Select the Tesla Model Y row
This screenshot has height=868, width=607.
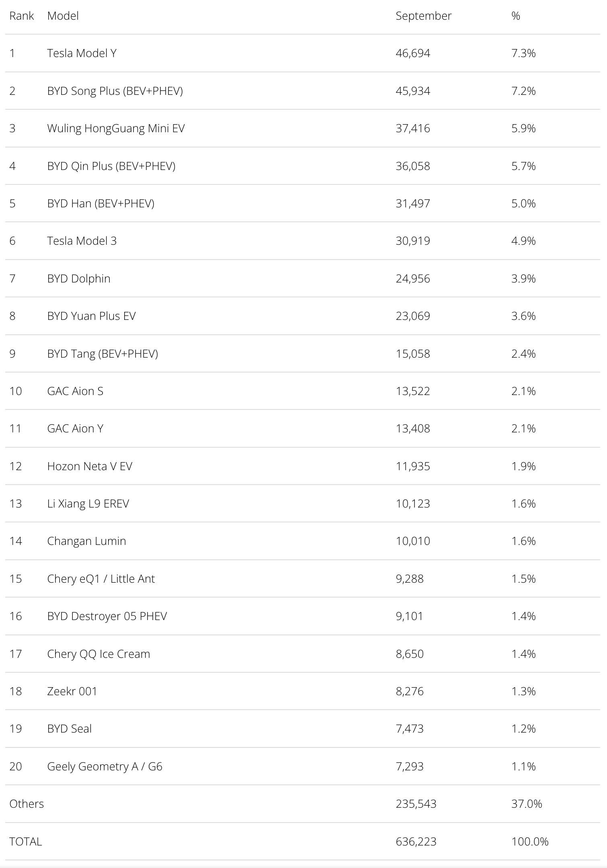pos(82,53)
